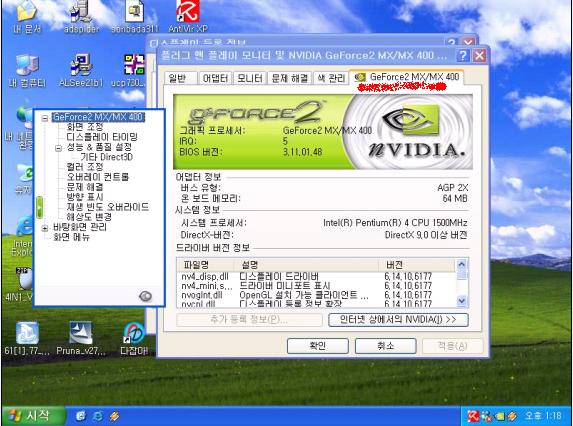
Task: Collapse the GeForce2 MX/MX 400 tree node
Action: point(45,118)
